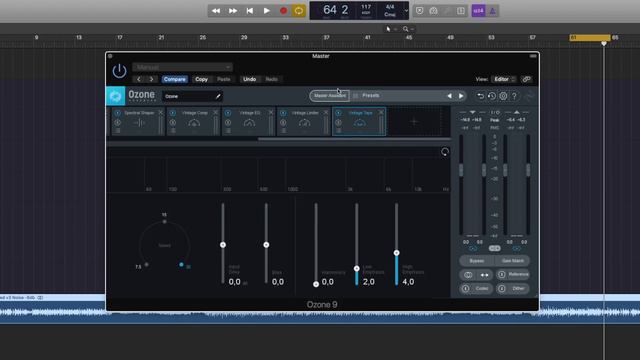Image resolution: width=640 pixels, height=360 pixels.
Task: Start playback with the play button
Action: pyautogui.click(x=266, y=11)
